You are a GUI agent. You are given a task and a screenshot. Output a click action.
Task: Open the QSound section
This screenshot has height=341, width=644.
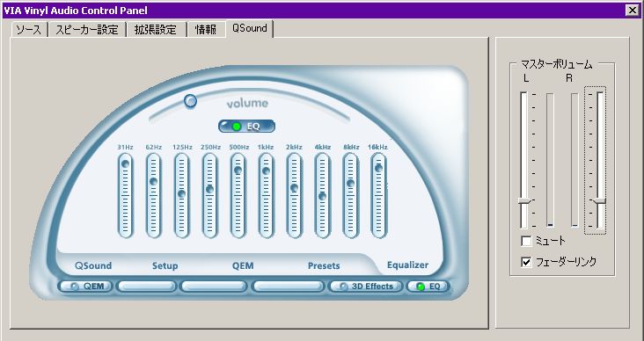coord(93,266)
